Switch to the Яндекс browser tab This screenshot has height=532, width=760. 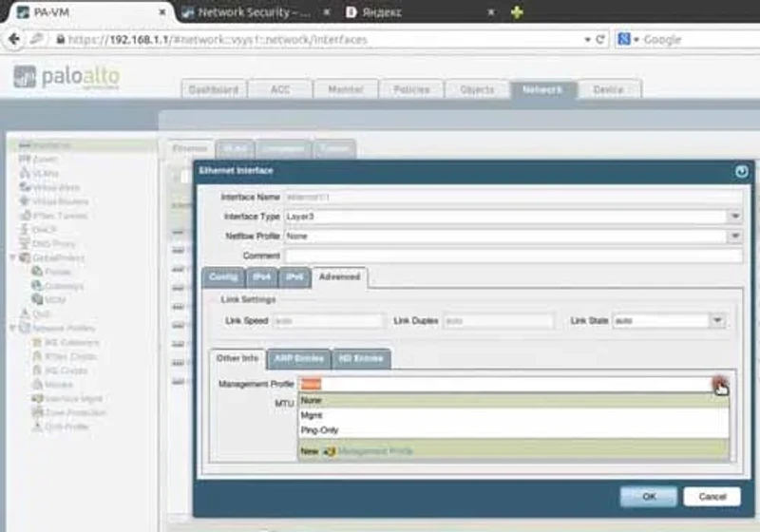[x=420, y=12]
